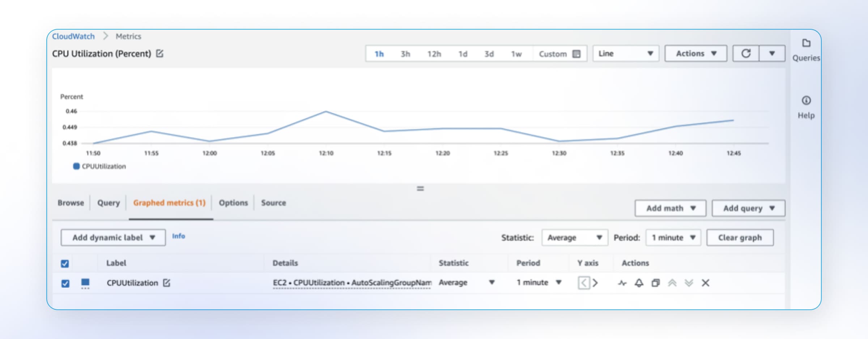868x339 pixels.
Task: Click EC2 CPUUtilization AutoScalingGroupName details link
Action: [x=352, y=283]
